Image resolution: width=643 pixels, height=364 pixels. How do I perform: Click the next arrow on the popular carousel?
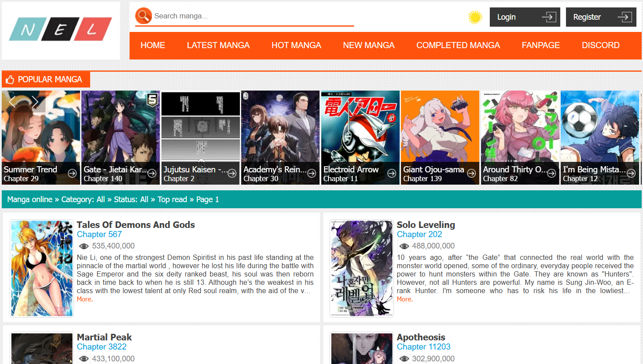pos(35,102)
